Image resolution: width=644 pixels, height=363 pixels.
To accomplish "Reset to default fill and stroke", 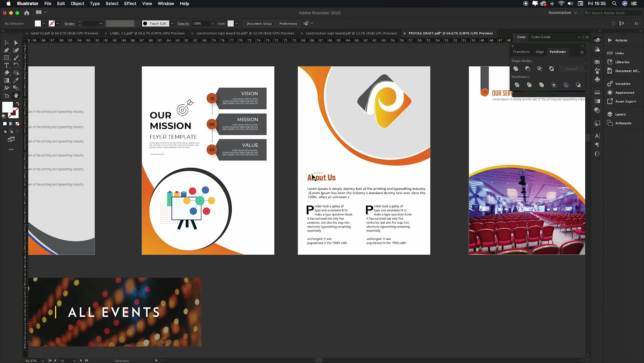I will coord(4,116).
